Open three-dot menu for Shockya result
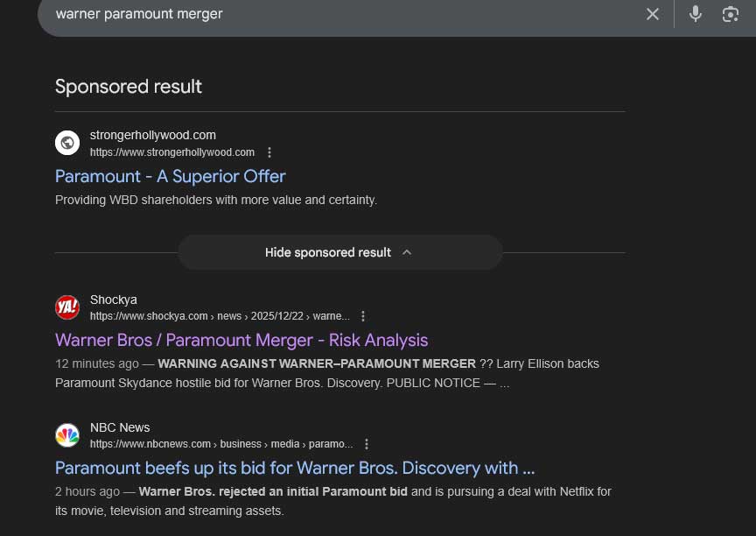 click(x=363, y=316)
